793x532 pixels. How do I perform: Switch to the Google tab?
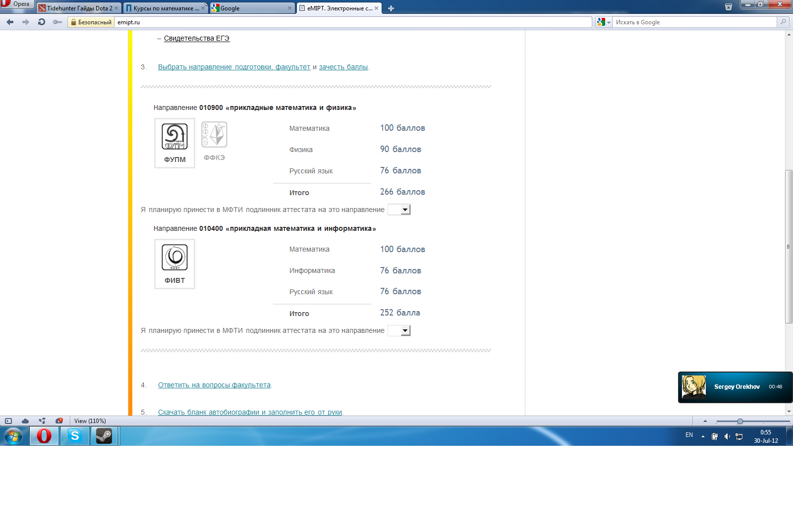[251, 8]
